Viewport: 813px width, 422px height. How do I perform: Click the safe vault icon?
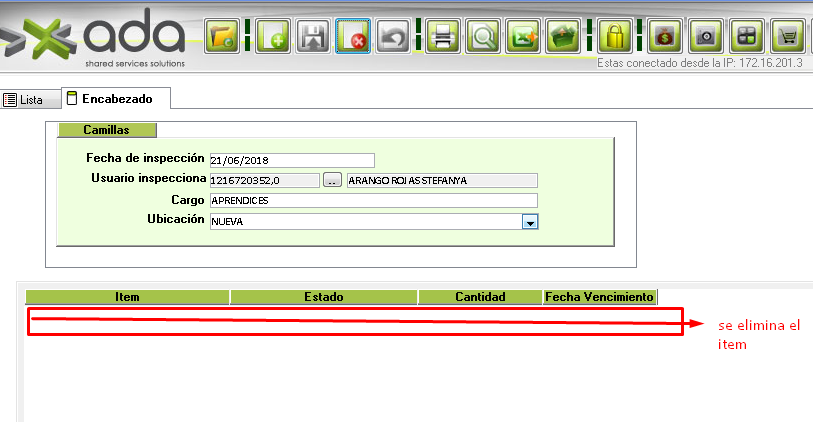[705, 36]
